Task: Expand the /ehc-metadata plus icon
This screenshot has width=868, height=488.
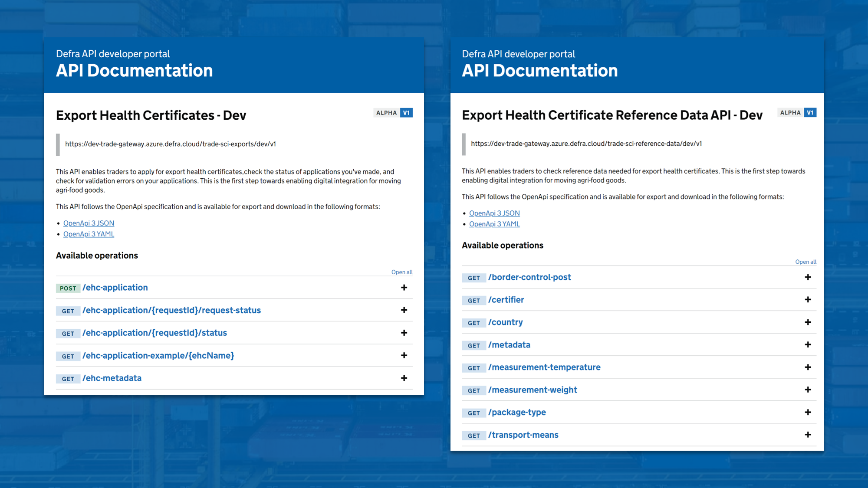Action: 404,378
